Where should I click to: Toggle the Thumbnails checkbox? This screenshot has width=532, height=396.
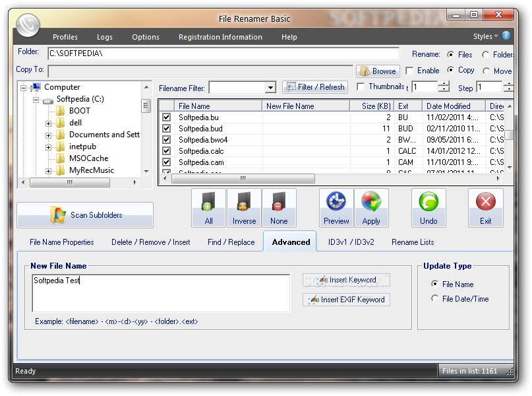(x=361, y=86)
